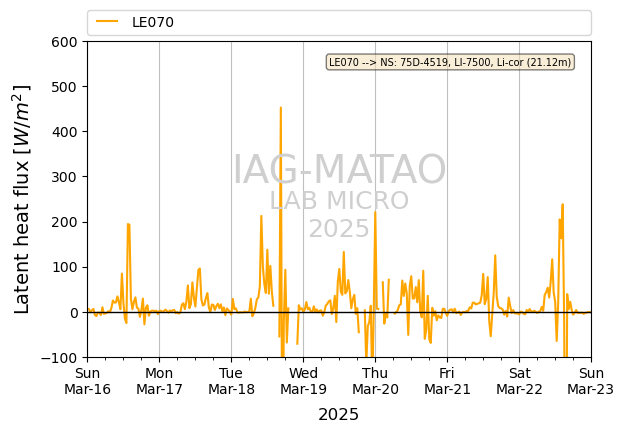This screenshot has height=433, width=625.
Task: Click the Sun Mar-16 date label
Action: point(87,381)
